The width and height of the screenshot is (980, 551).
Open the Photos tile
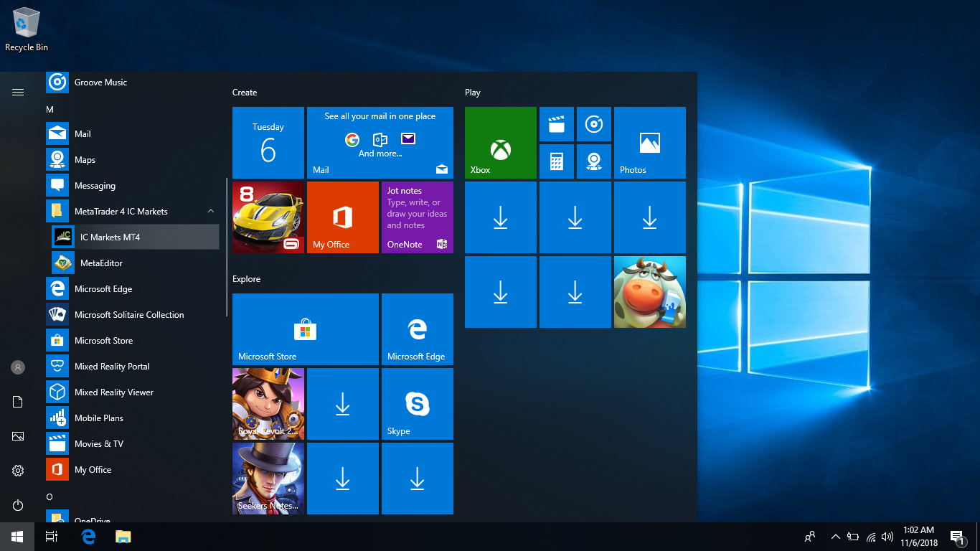(650, 143)
